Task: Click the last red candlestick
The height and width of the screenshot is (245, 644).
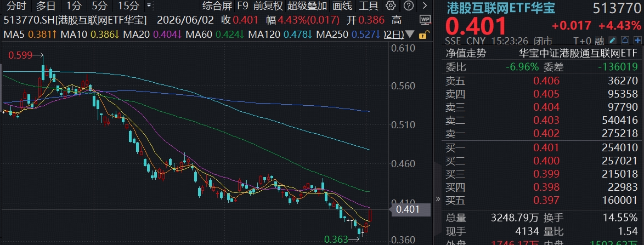Action: point(370,215)
